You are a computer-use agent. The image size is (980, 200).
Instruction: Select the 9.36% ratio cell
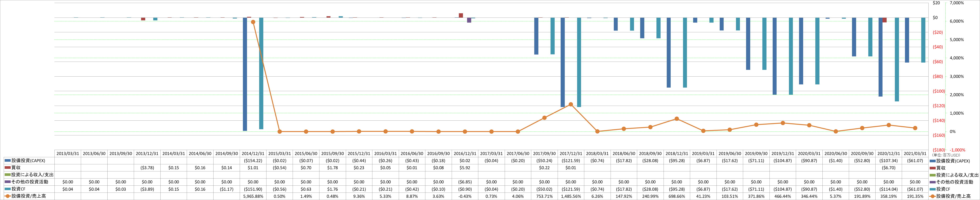point(359,196)
